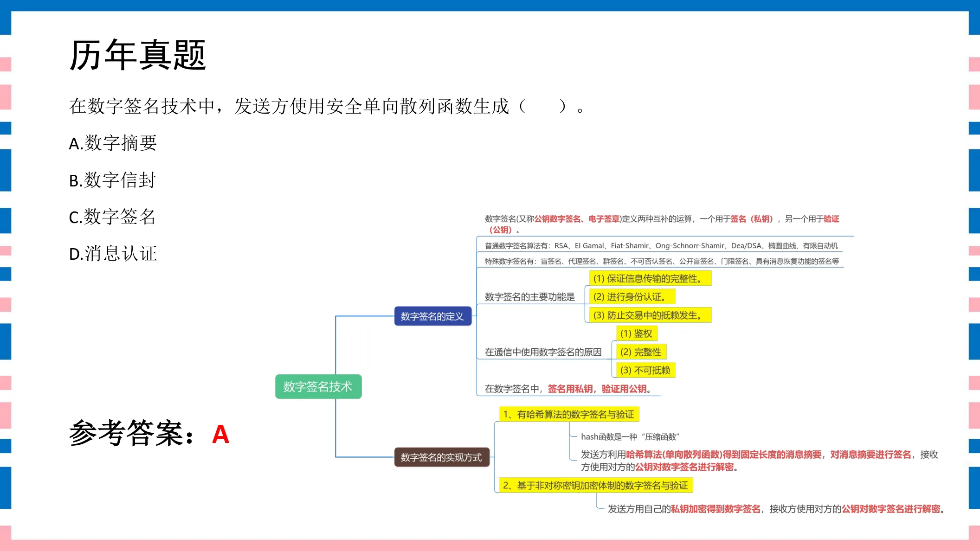This screenshot has height=551, width=980.
Task: Click the 数字签名的主要功能是 branch
Action: tap(530, 297)
